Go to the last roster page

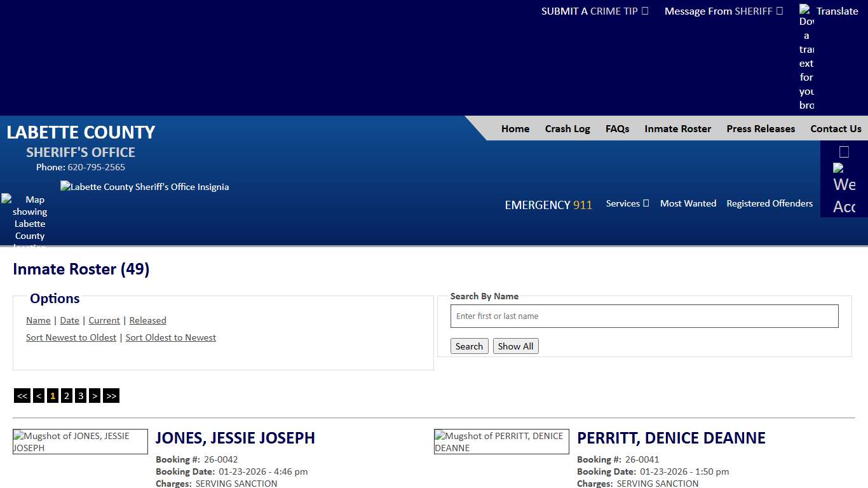[x=111, y=395]
